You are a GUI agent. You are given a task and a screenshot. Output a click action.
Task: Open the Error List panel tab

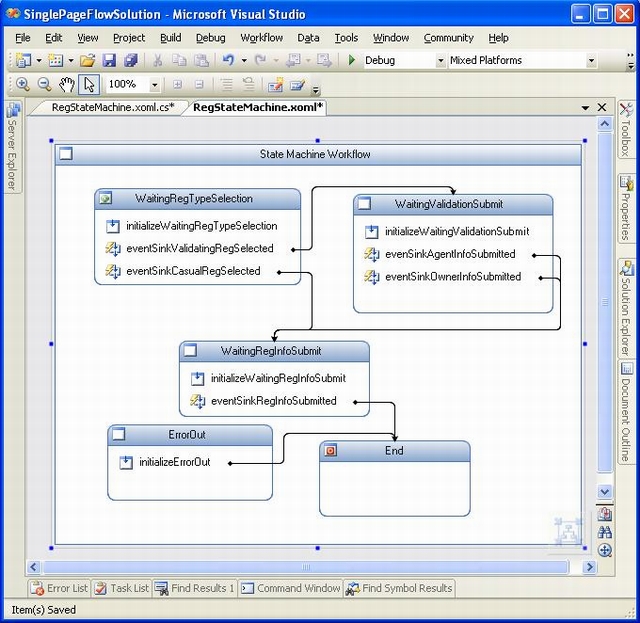pos(60,588)
